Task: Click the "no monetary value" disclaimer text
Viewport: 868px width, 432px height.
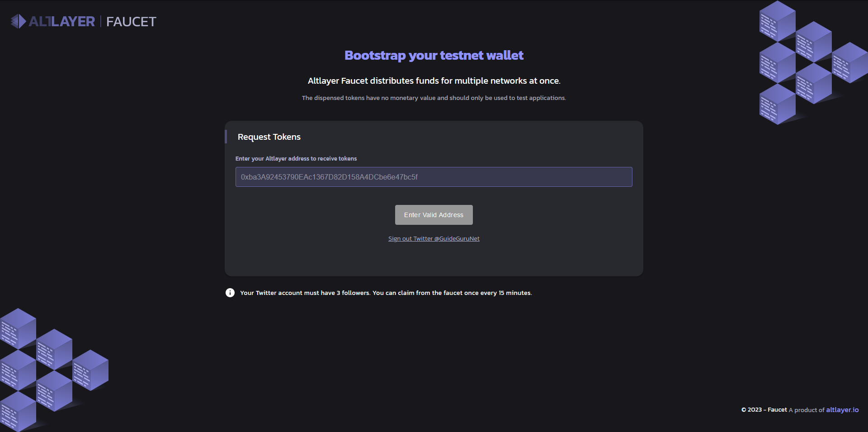Action: pyautogui.click(x=434, y=98)
